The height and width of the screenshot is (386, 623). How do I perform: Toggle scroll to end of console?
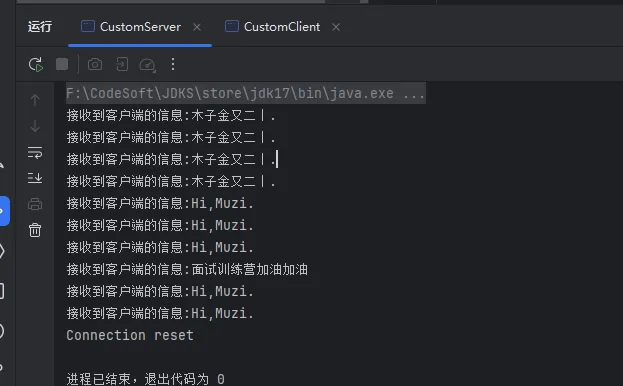35,178
